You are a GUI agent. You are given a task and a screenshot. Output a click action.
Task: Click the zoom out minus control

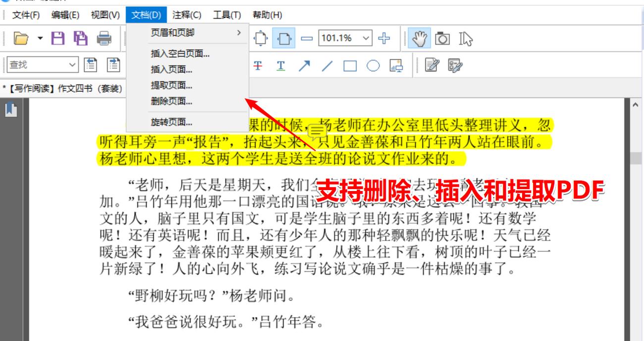point(306,38)
